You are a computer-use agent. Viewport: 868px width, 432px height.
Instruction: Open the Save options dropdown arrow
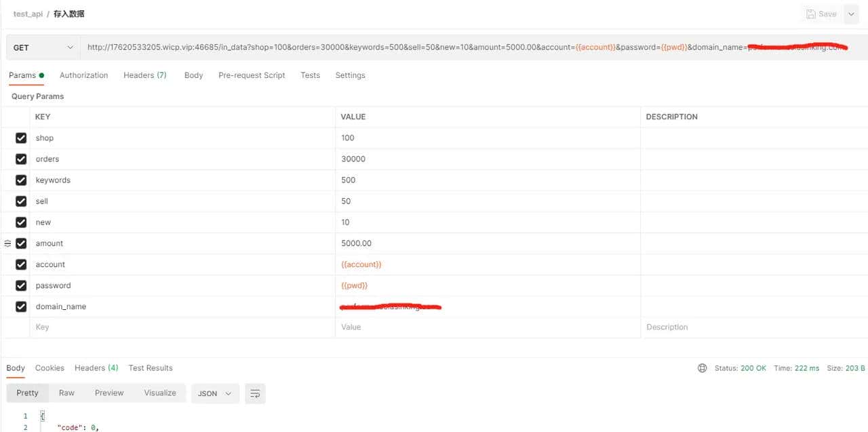click(852, 14)
